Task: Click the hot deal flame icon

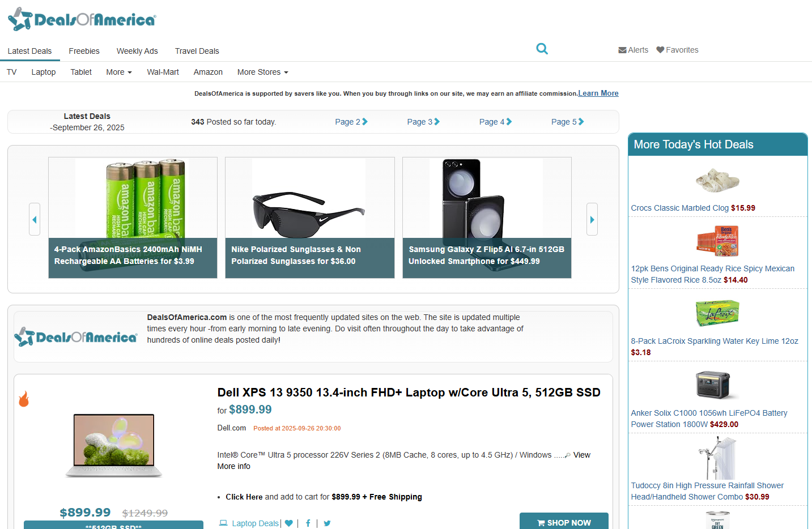Action: 24,399
